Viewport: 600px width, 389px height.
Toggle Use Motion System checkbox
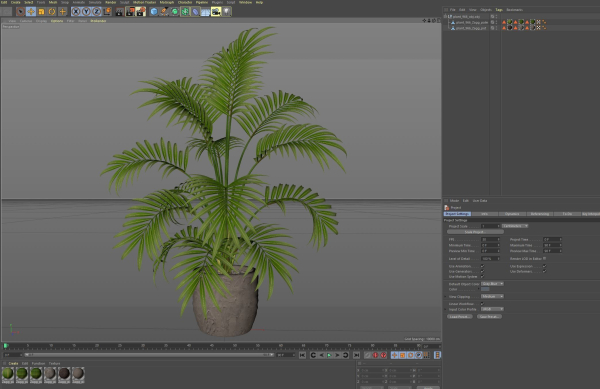coord(482,276)
